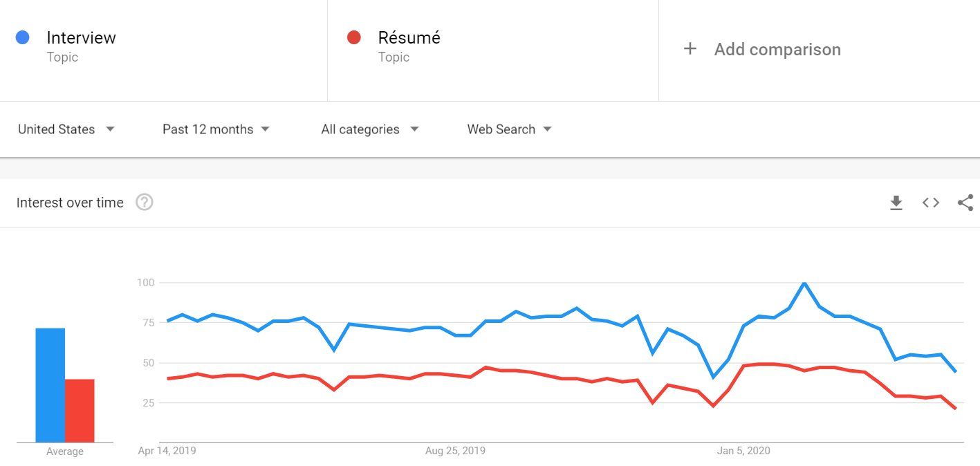
Task: Open the Interest over time help icon
Action: (145, 203)
